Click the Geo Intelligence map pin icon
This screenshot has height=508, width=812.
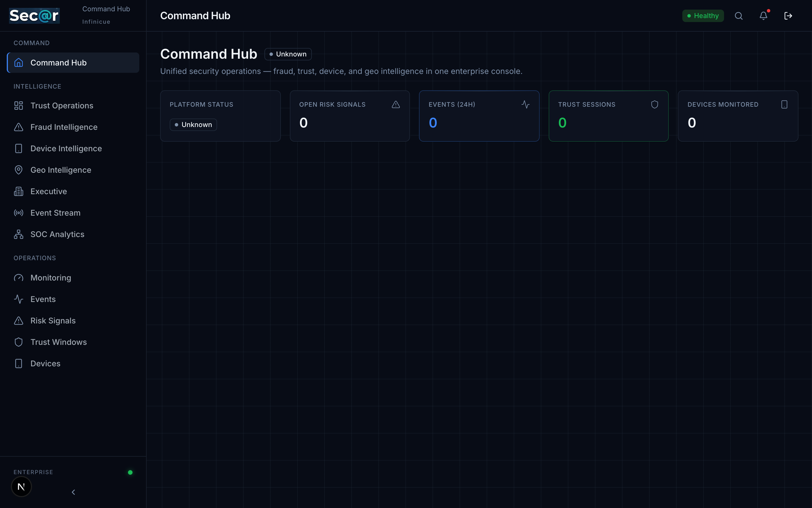(x=19, y=170)
